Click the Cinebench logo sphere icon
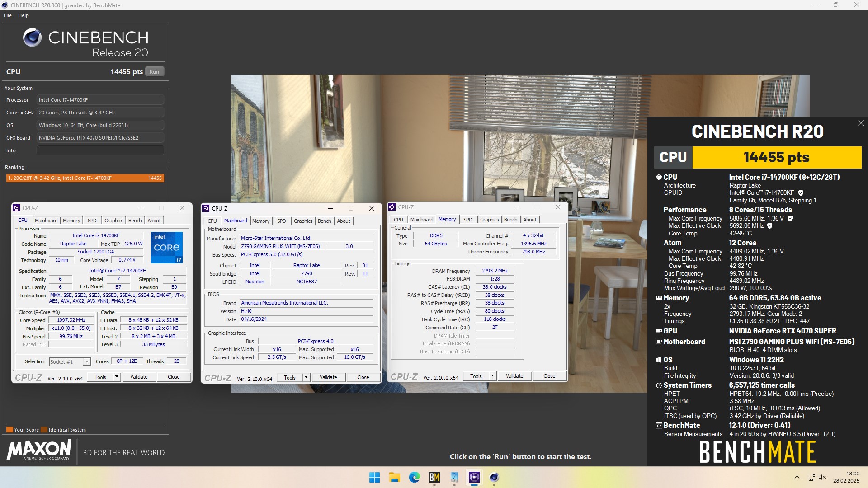The width and height of the screenshot is (868, 488). point(32,38)
